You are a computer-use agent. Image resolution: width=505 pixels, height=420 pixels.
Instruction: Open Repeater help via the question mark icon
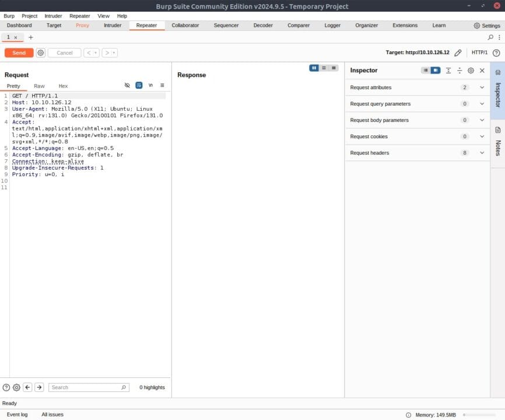tap(495, 52)
